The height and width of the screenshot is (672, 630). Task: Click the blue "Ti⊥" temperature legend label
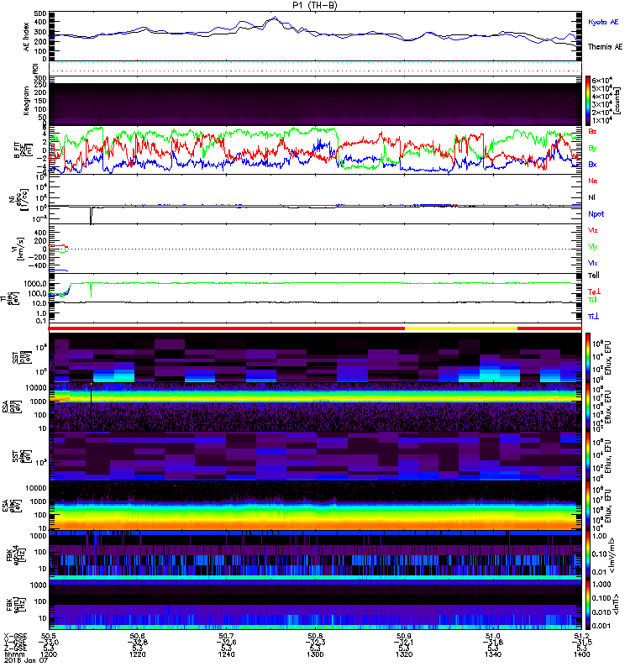[593, 317]
